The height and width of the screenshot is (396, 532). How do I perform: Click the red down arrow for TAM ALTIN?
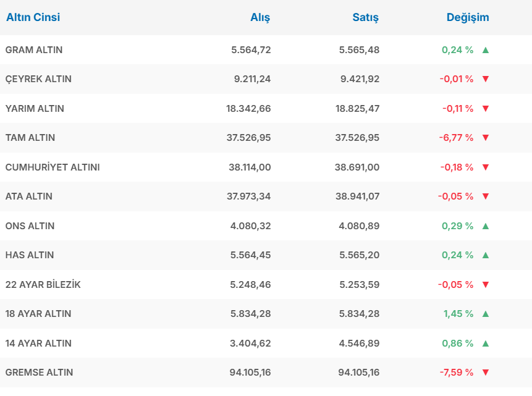click(485, 138)
